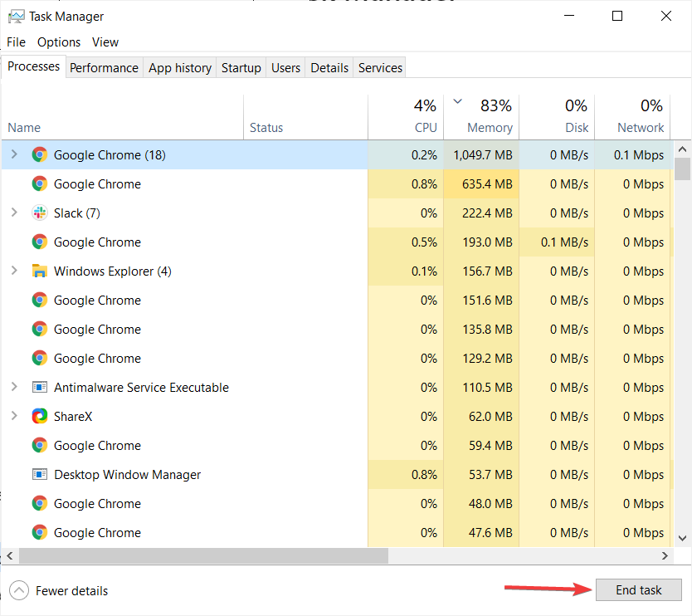The image size is (692, 616).
Task: Switch to the Performance tab
Action: point(105,67)
